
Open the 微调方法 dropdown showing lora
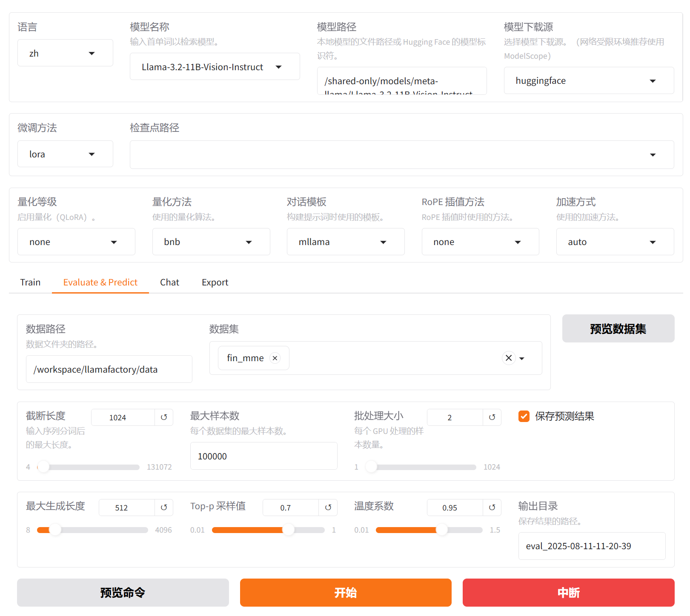65,154
